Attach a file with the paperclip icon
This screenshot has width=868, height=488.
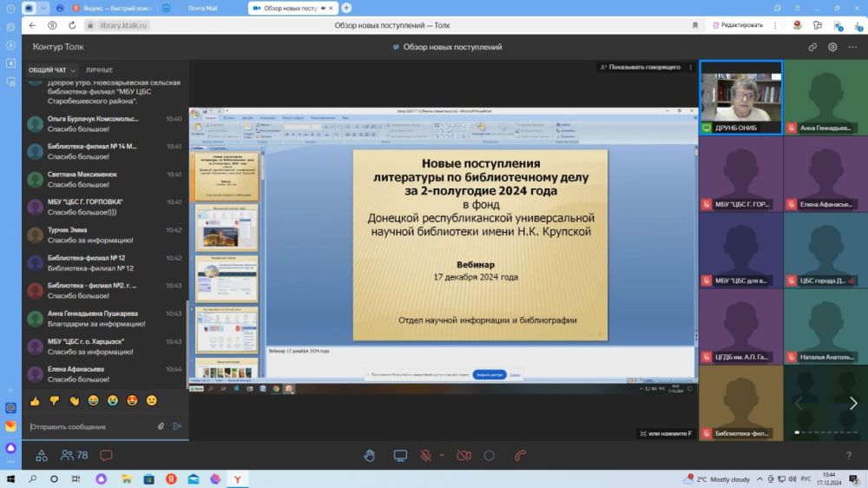(x=161, y=426)
